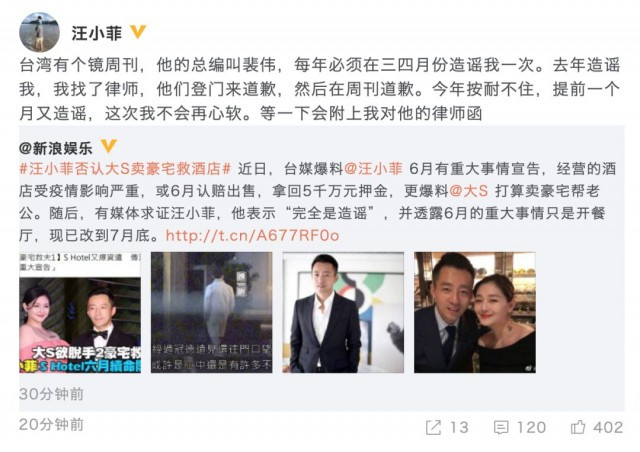Click the @汪小菲 mention in repost
The height and width of the screenshot is (452, 640).
pos(373,169)
